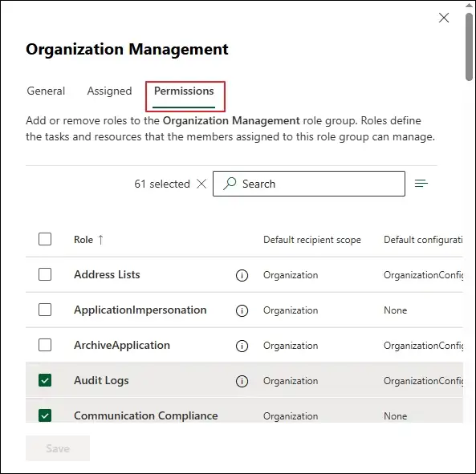Viewport: 476px width, 474px height.
Task: Click Organization scope in ApplicationImpersonation row
Action: [x=291, y=310]
